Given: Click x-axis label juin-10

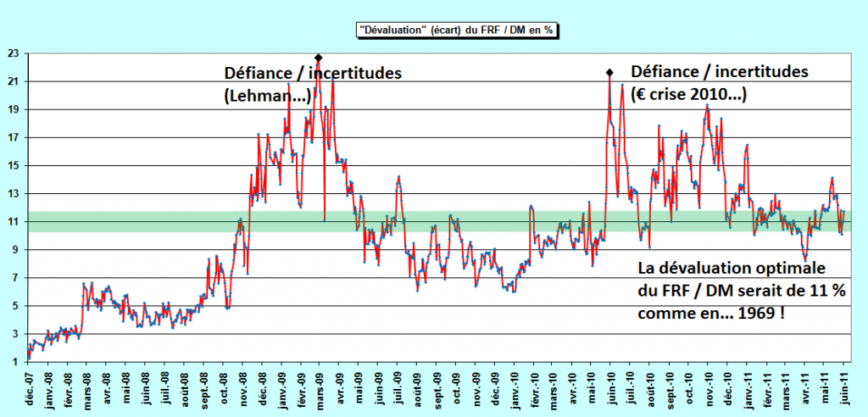Looking at the screenshot, I should pyautogui.click(x=610, y=387).
